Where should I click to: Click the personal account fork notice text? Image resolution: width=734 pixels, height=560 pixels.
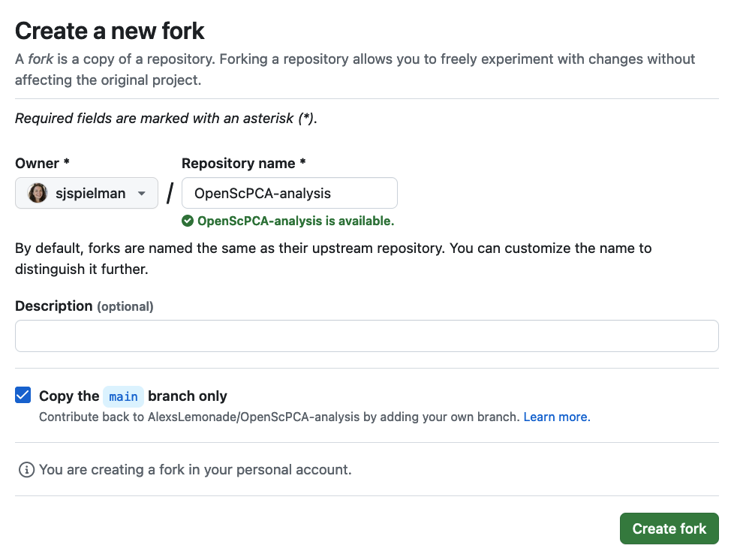pyautogui.click(x=195, y=470)
